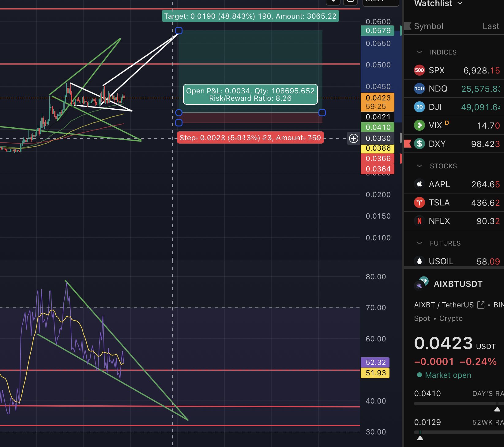Click the Tesla logo beside TSLA
Screen dimensions: 504x447
click(419, 202)
